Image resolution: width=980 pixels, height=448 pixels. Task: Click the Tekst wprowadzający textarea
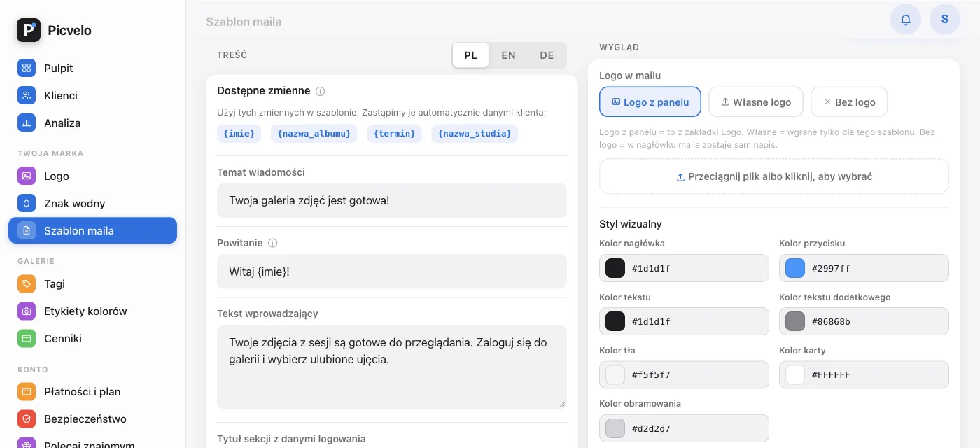tap(392, 367)
